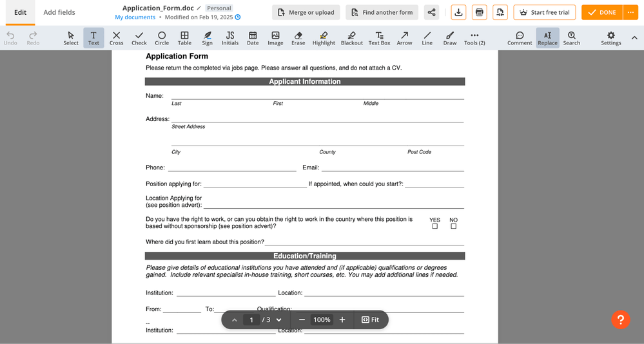The height and width of the screenshot is (344, 644).
Task: Open My documents link
Action: [135, 17]
